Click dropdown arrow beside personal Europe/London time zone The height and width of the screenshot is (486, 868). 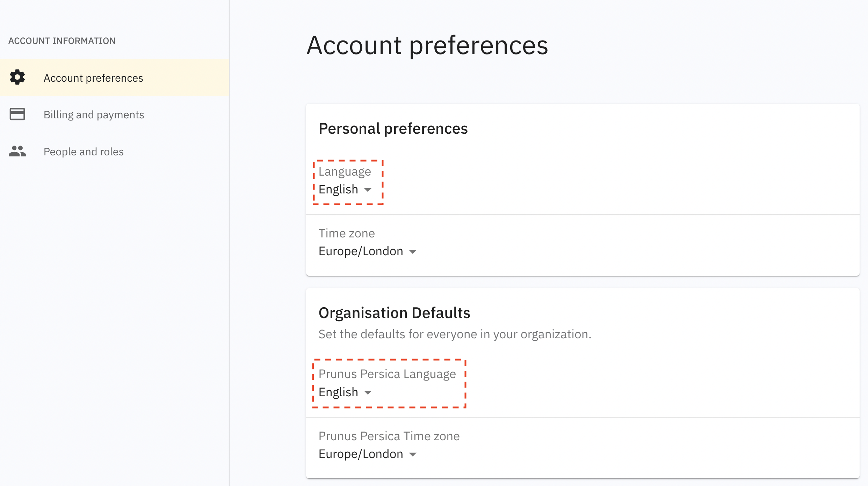[x=413, y=252]
